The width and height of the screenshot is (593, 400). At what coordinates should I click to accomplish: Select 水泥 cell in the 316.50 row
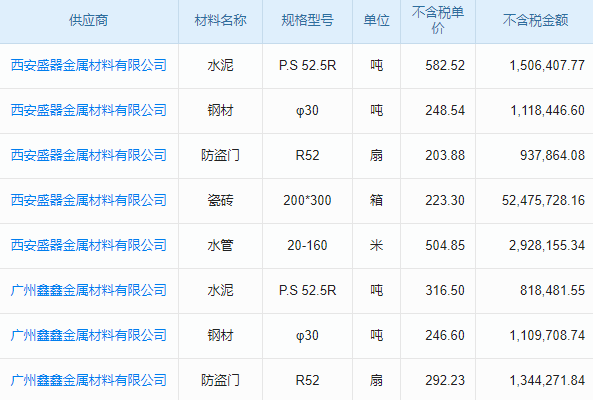point(220,290)
